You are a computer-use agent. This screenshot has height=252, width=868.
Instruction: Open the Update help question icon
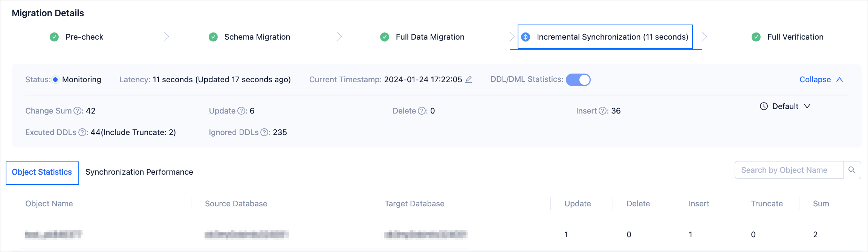pyautogui.click(x=241, y=111)
